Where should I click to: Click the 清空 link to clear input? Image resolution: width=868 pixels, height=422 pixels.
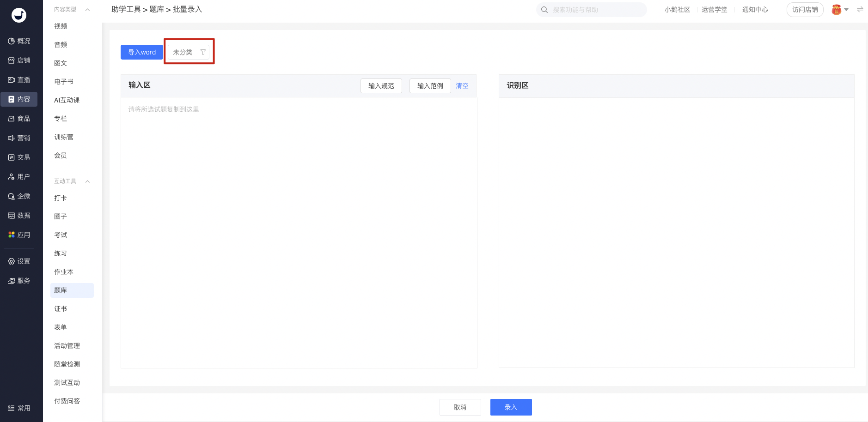[462, 86]
